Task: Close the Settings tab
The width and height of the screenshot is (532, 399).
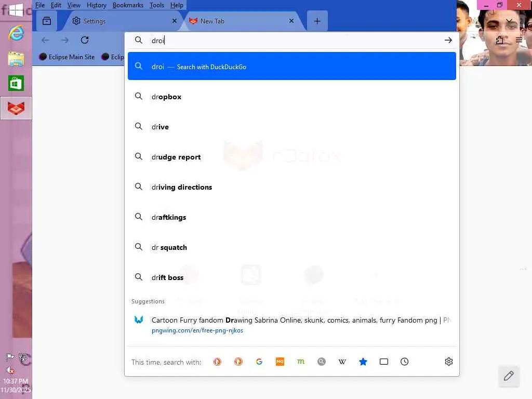Action: pyautogui.click(x=175, y=21)
